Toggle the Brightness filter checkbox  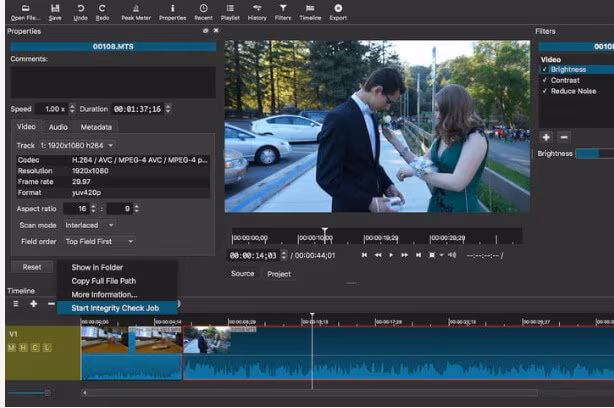tap(544, 69)
